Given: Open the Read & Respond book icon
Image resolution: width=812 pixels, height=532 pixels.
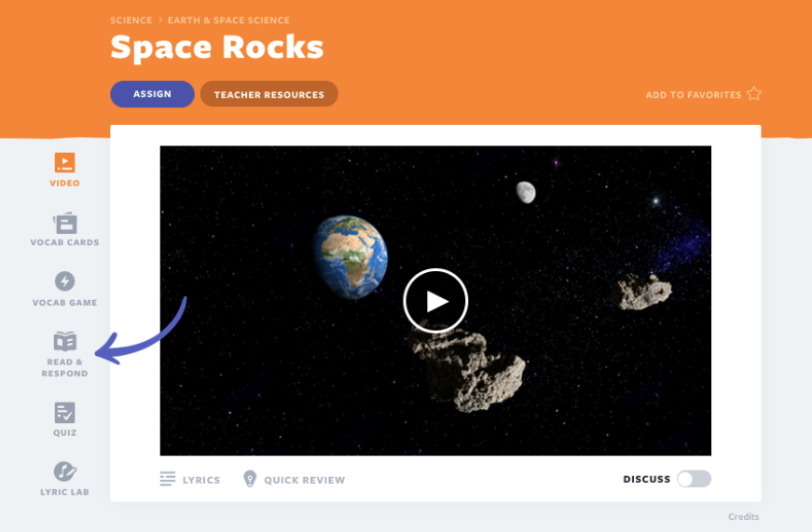Looking at the screenshot, I should 64,341.
